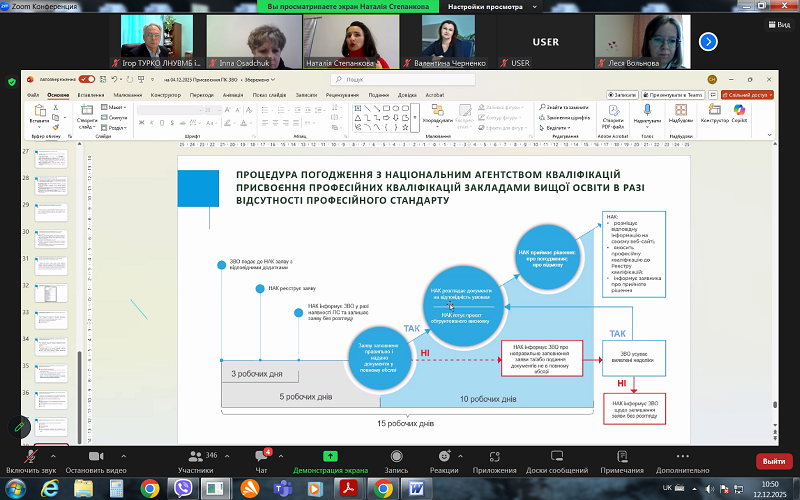Show next participants with blue arrow

[x=708, y=41]
